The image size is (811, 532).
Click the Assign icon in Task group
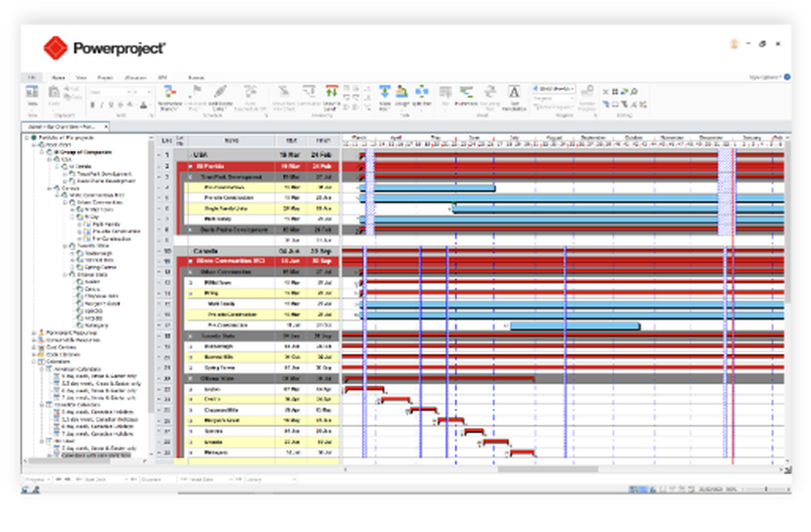click(401, 93)
